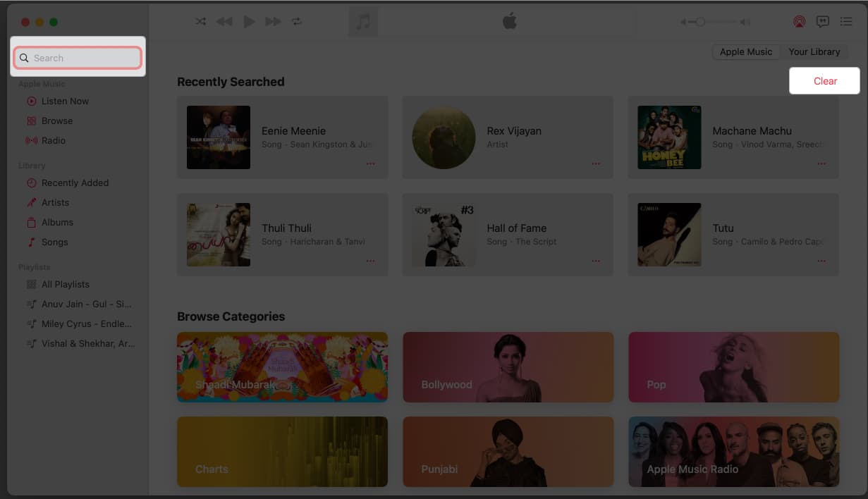The image size is (868, 499).
Task: Open more options for Tutu
Action: (x=821, y=261)
